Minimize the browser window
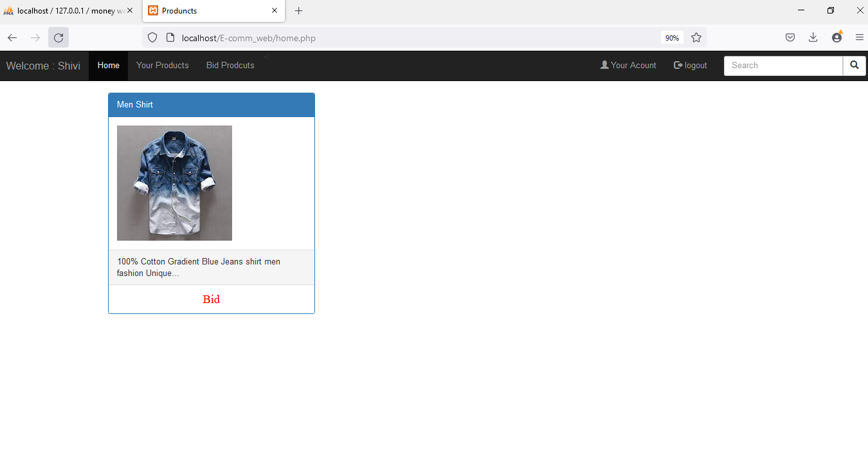868x453 pixels. (x=801, y=10)
